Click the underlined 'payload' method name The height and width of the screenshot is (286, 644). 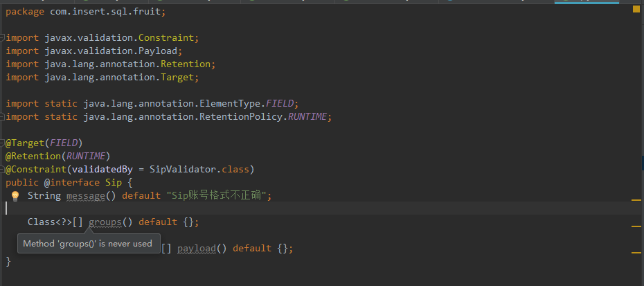pos(197,248)
